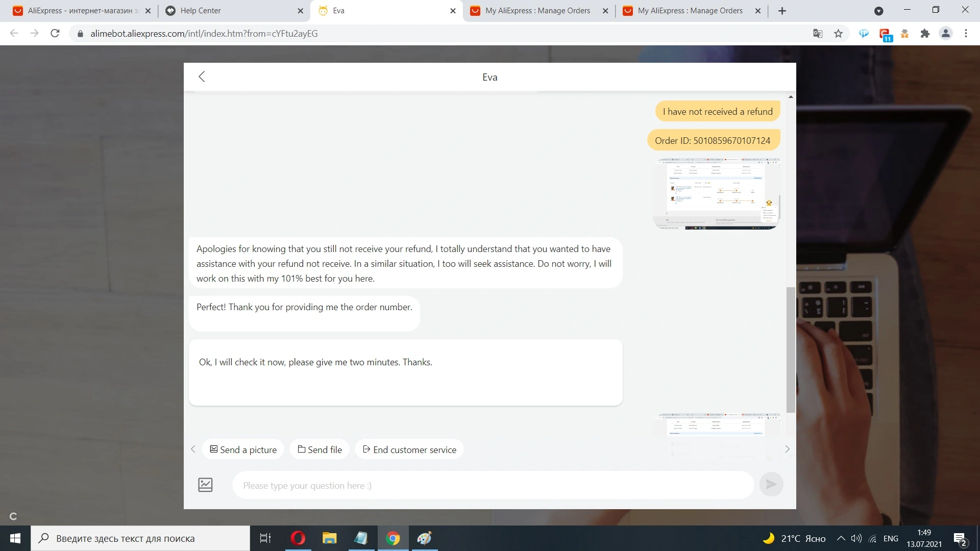Open a new browser tab
The height and width of the screenshot is (551, 980).
pyautogui.click(x=782, y=11)
